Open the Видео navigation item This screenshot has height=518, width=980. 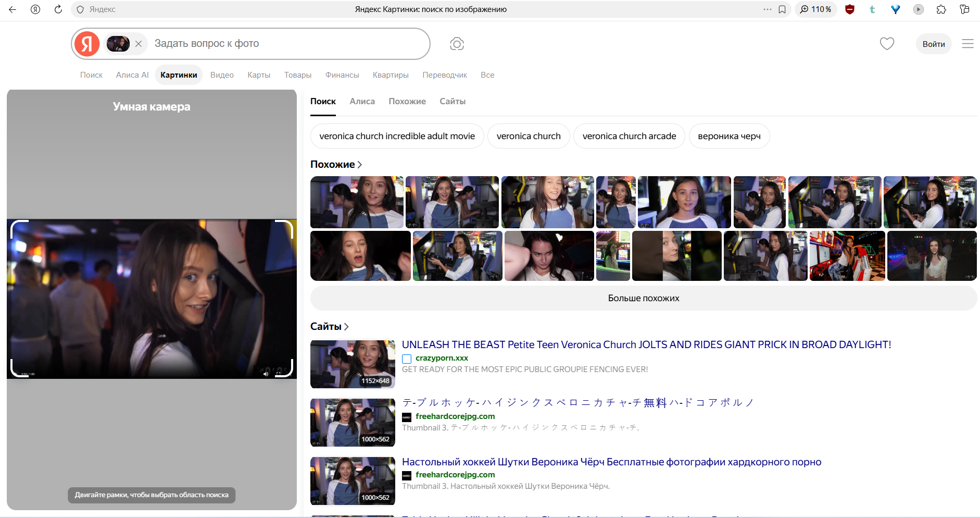tap(222, 75)
